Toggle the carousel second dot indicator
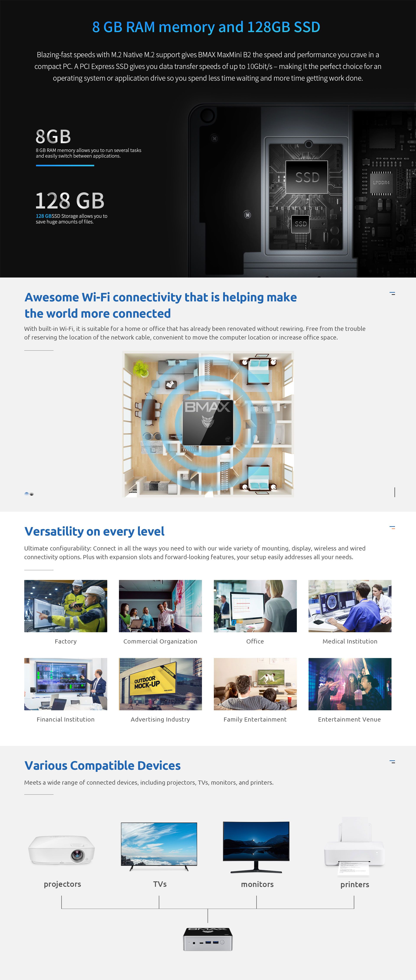416x980 pixels. point(32,494)
